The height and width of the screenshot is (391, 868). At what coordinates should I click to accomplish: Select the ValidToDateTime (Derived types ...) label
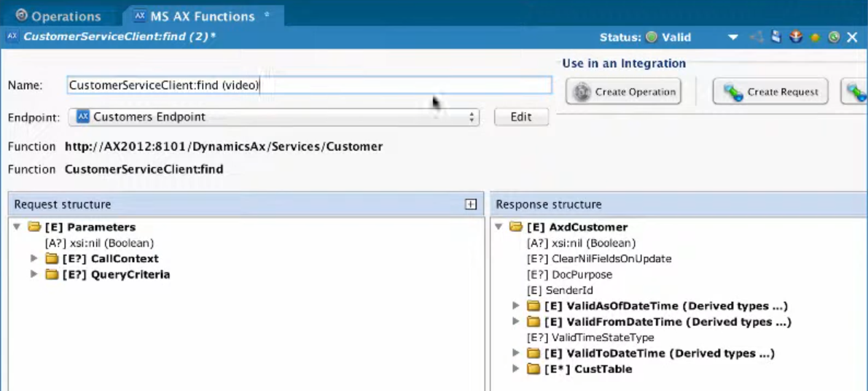[660, 353]
